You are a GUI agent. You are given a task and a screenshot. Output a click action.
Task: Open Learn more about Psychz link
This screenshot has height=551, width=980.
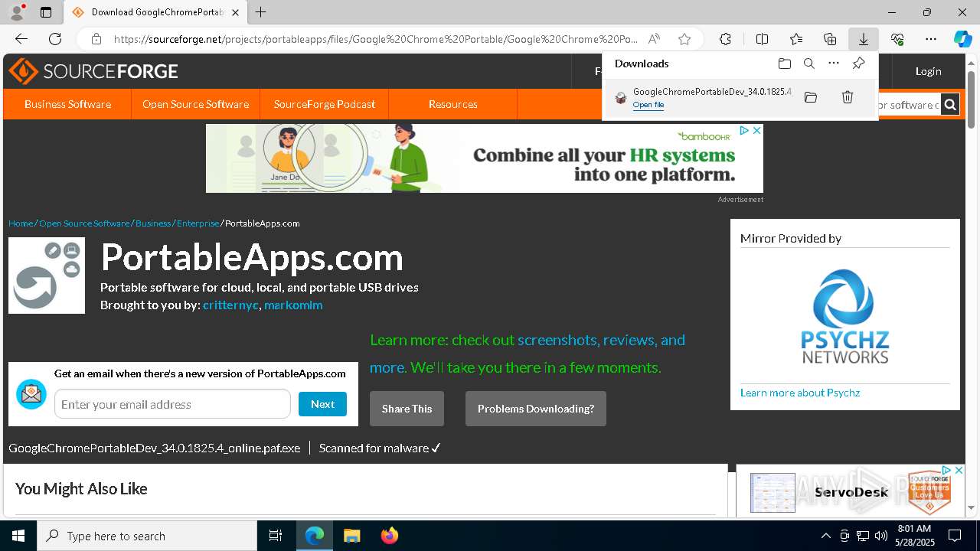(800, 393)
